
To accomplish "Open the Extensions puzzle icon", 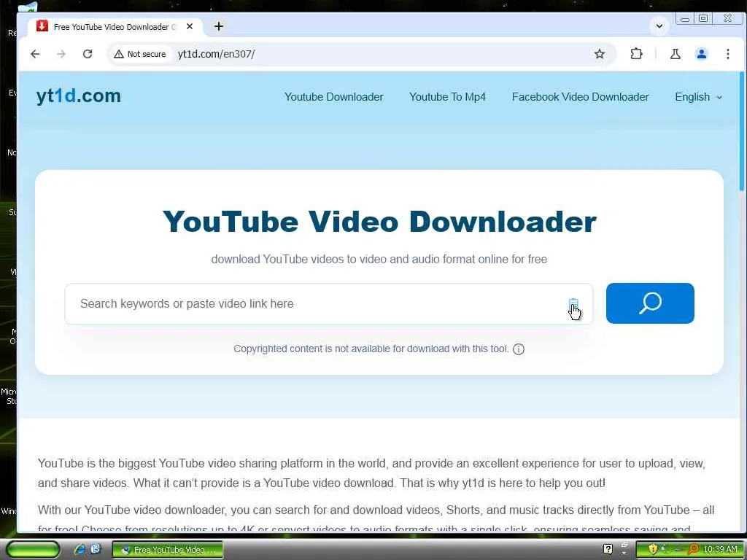I will [636, 54].
